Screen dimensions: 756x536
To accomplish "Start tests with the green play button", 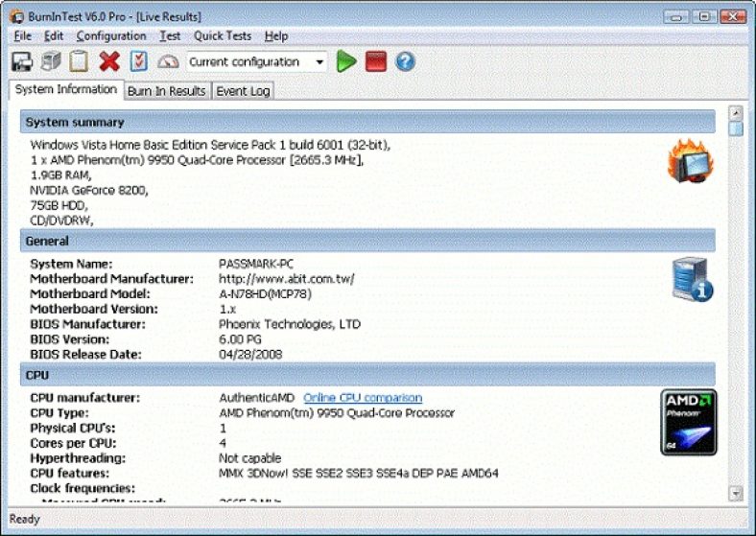I will (x=346, y=61).
